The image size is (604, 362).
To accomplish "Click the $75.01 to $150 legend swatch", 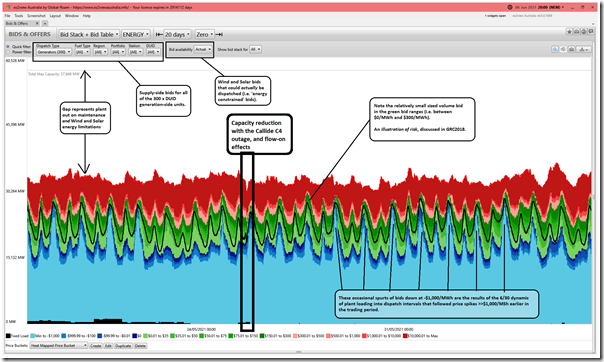I will click(231, 336).
